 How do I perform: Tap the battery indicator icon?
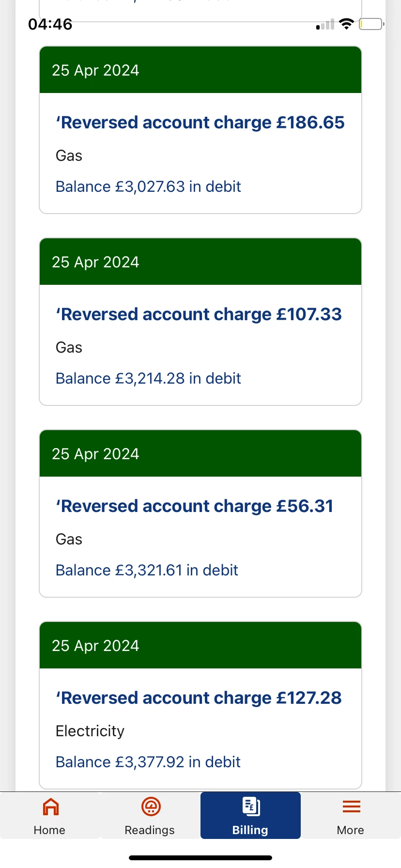point(371,24)
